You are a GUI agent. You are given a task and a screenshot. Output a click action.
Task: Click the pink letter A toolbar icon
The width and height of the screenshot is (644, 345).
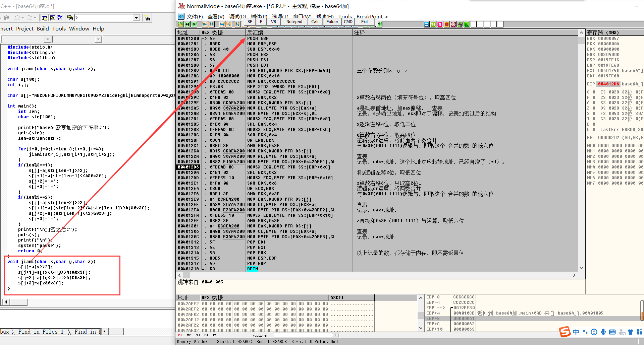point(440,24)
